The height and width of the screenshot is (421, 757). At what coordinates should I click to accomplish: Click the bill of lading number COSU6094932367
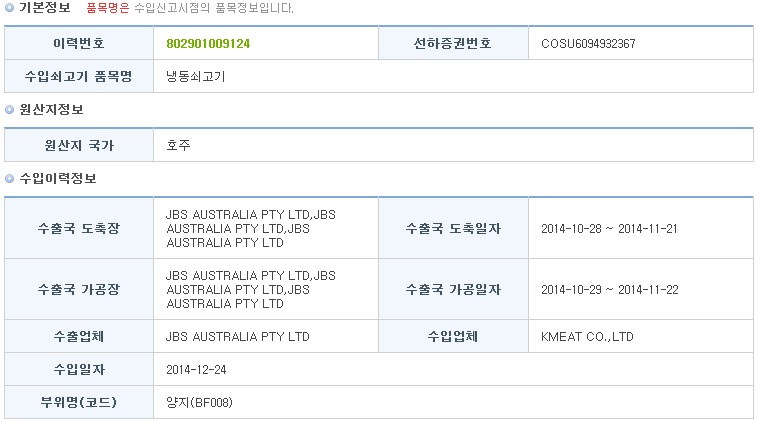click(588, 43)
